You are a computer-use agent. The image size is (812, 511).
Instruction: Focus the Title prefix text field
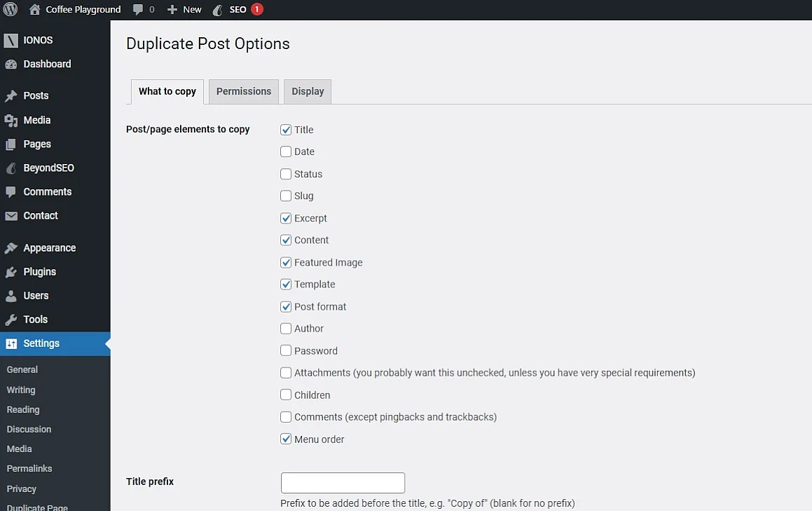[x=343, y=482]
